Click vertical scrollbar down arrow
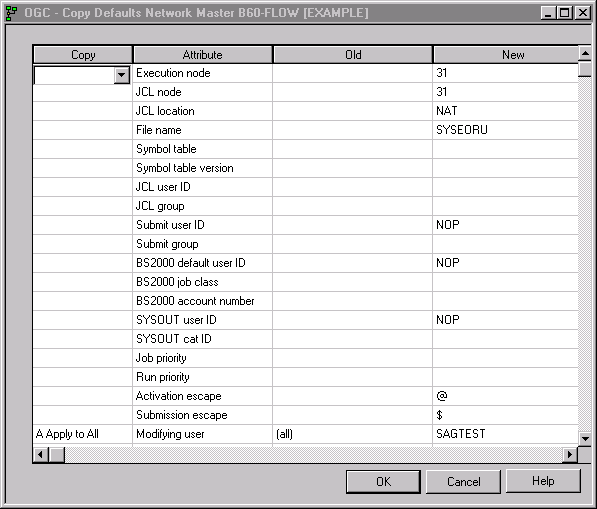597x509 pixels. coord(585,439)
